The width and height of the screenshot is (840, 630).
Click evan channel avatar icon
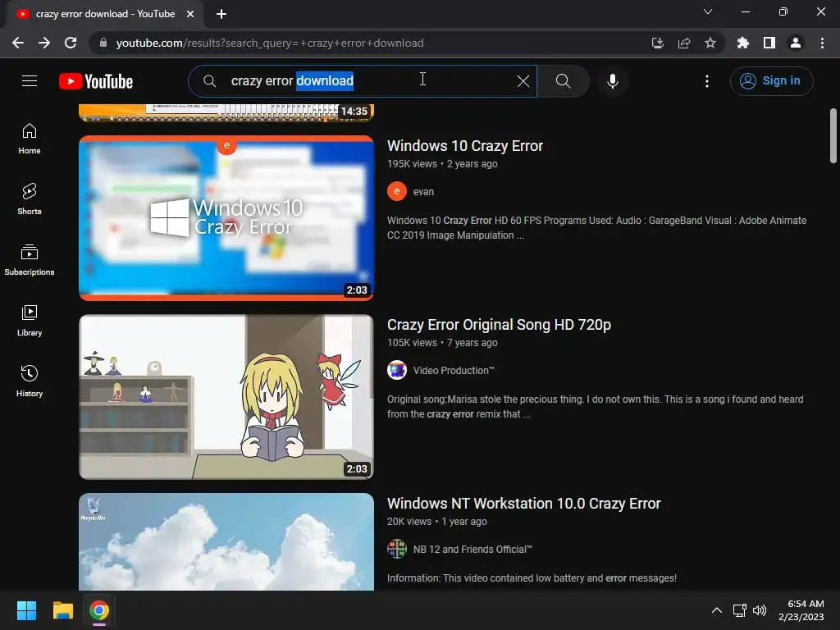[x=397, y=191]
